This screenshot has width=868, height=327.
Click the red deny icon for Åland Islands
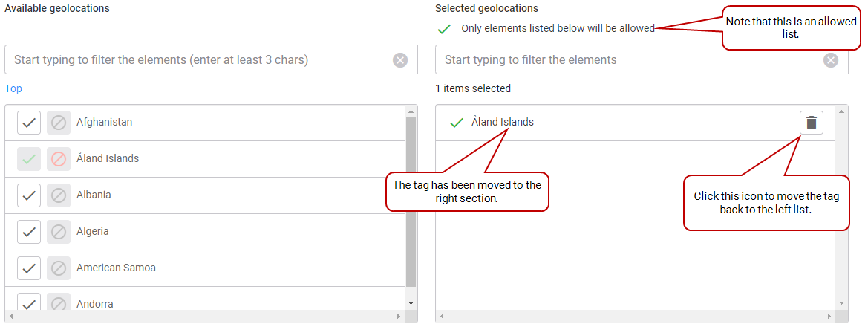[x=59, y=159]
